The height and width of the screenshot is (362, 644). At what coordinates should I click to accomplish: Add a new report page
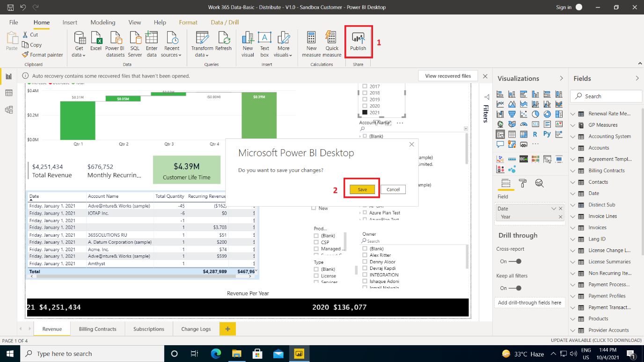pyautogui.click(x=227, y=329)
